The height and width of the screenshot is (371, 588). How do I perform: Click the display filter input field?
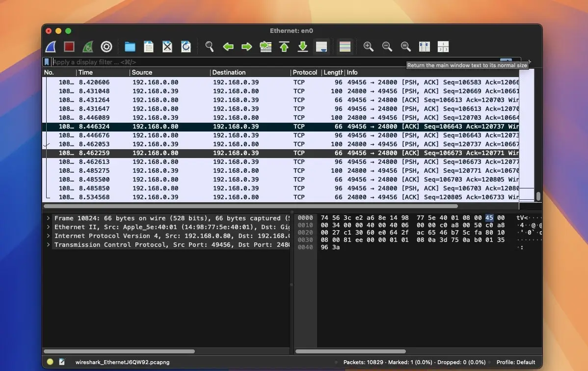275,62
